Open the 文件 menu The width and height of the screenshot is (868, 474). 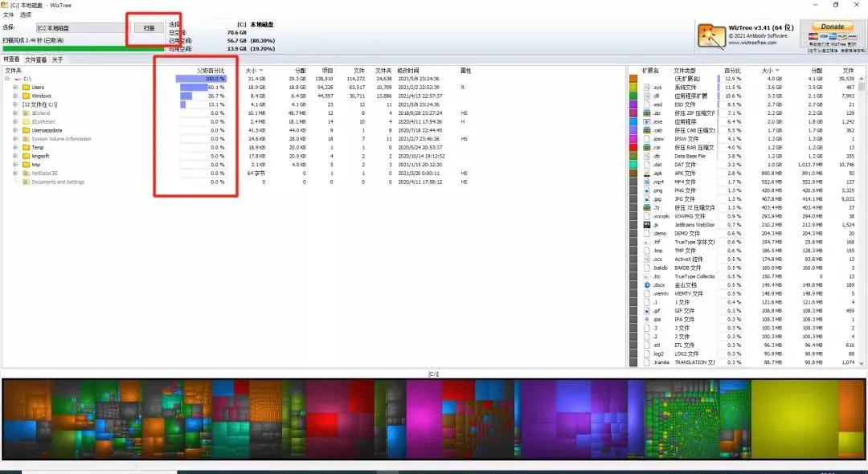click(8, 14)
